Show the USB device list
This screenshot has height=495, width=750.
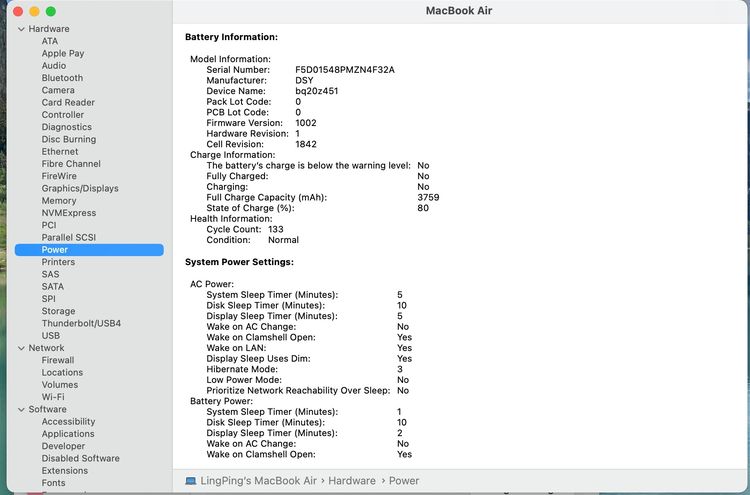coord(51,336)
